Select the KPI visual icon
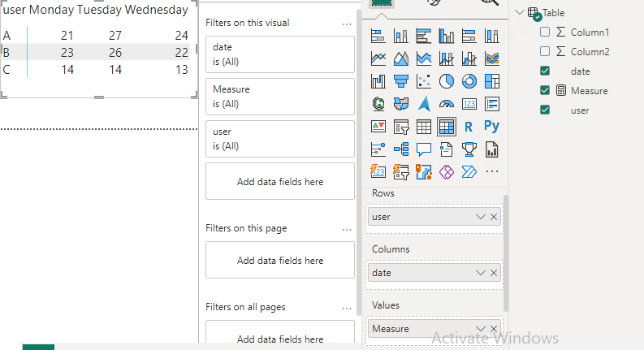 pyautogui.click(x=378, y=127)
